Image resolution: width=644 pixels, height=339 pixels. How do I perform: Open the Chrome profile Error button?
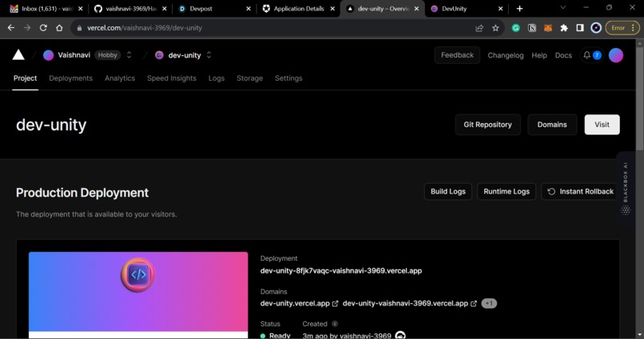(622, 28)
